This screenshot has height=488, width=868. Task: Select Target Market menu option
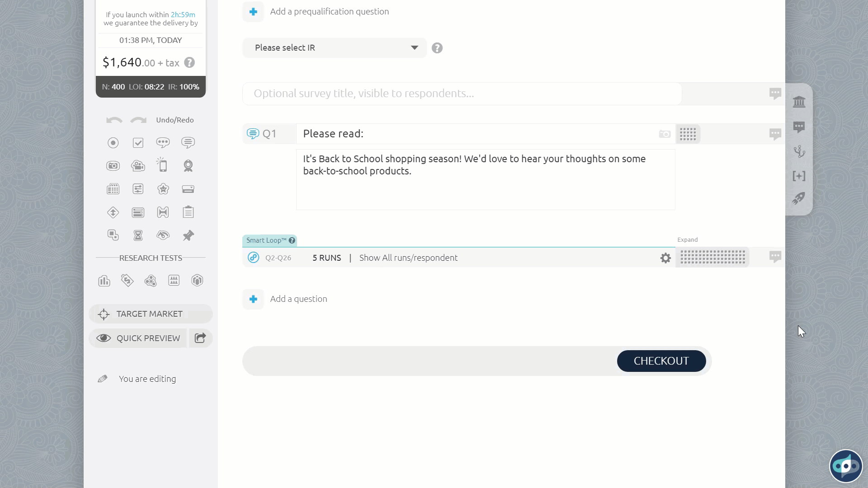[x=150, y=314]
